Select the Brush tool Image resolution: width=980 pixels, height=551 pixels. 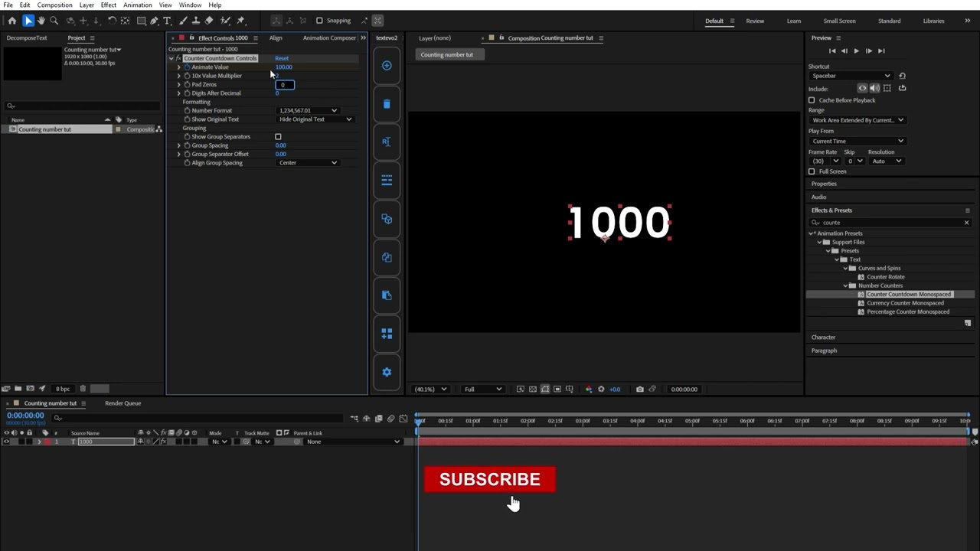184,21
